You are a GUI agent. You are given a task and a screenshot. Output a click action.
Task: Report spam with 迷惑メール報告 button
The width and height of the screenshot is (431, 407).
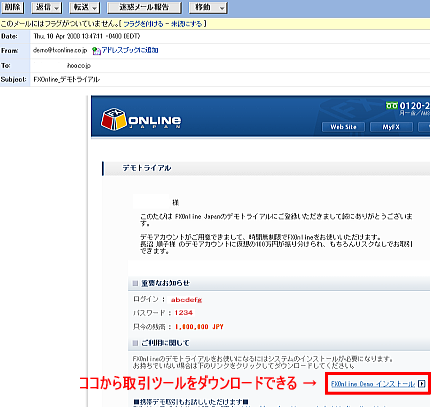[x=144, y=7]
